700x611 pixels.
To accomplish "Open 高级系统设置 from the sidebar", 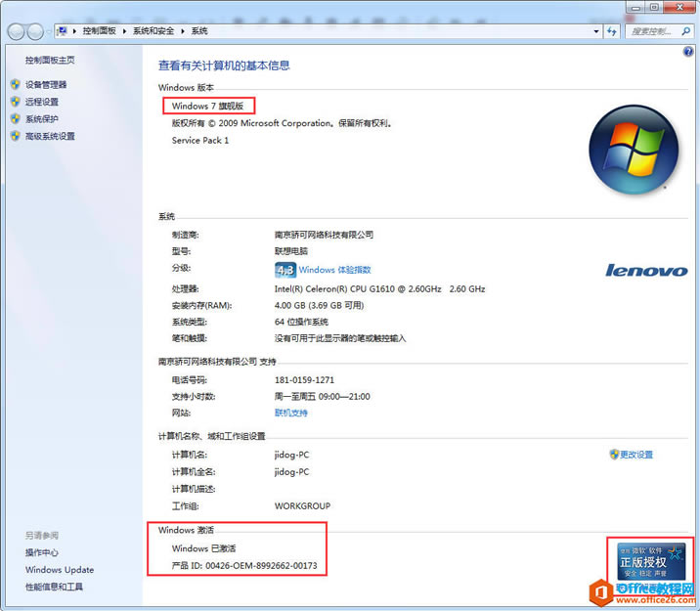I will [x=50, y=136].
